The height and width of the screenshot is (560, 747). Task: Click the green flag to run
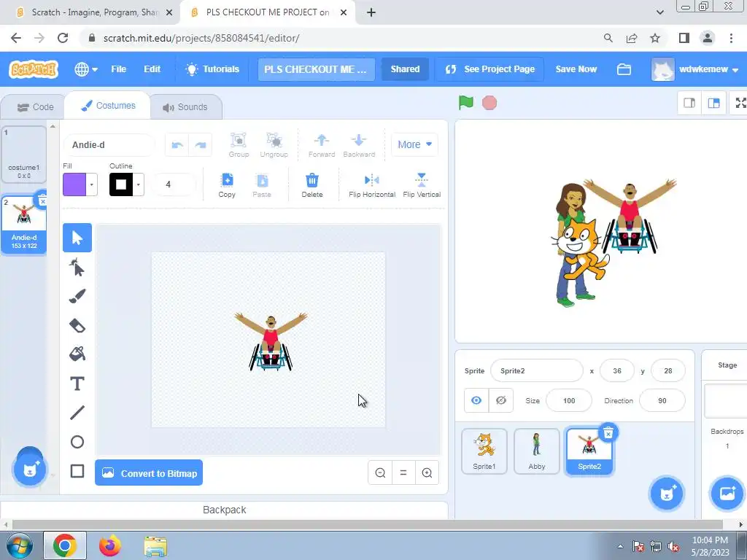click(466, 102)
